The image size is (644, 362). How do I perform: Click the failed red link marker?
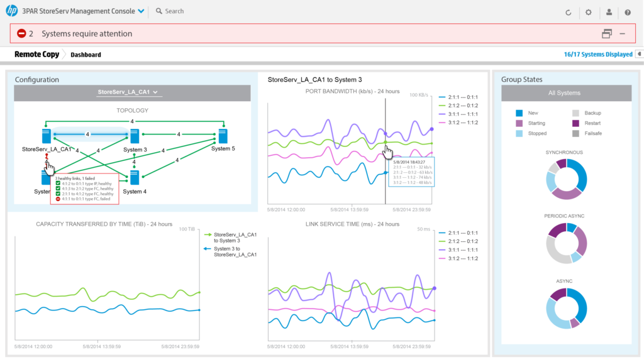47,158
